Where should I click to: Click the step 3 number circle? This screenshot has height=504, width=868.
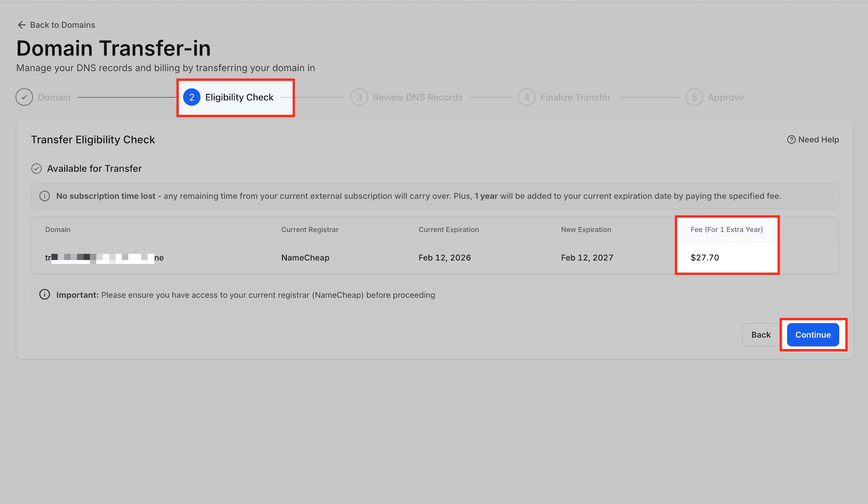pos(359,97)
